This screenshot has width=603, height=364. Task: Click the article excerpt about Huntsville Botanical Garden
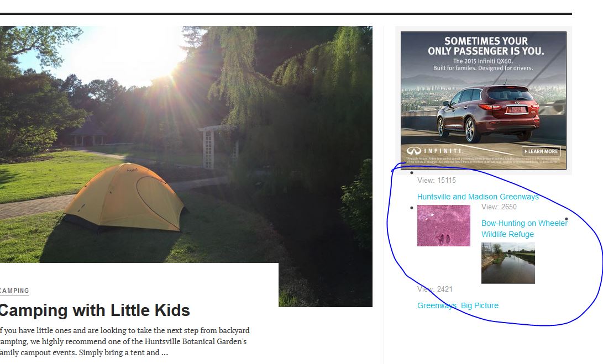(124, 341)
